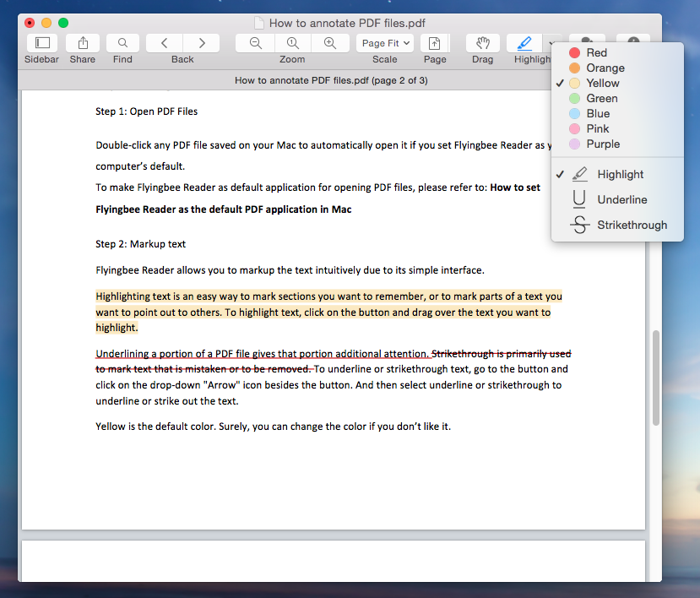Click the Strikethrough S icon in the menu
The width and height of the screenshot is (700, 598).
[x=580, y=225]
